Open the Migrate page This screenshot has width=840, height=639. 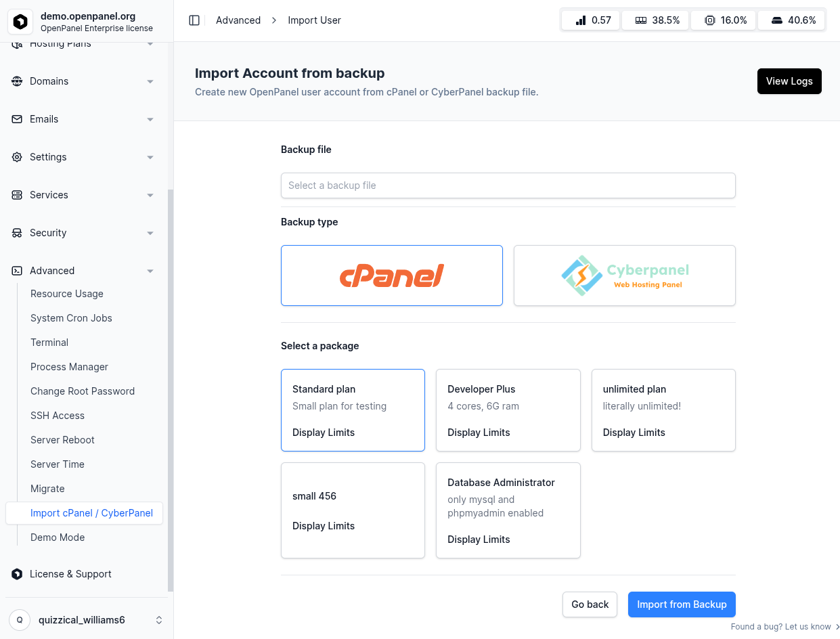click(x=47, y=489)
